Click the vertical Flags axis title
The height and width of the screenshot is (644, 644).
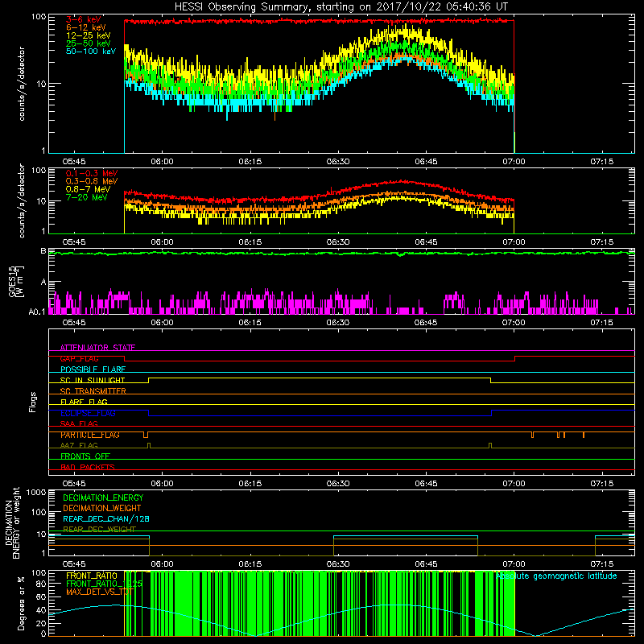point(33,402)
